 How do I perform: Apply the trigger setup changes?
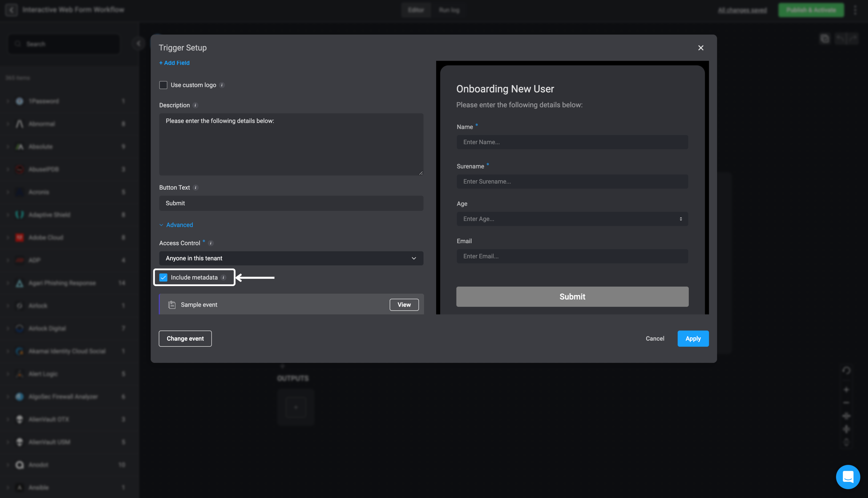tap(693, 339)
